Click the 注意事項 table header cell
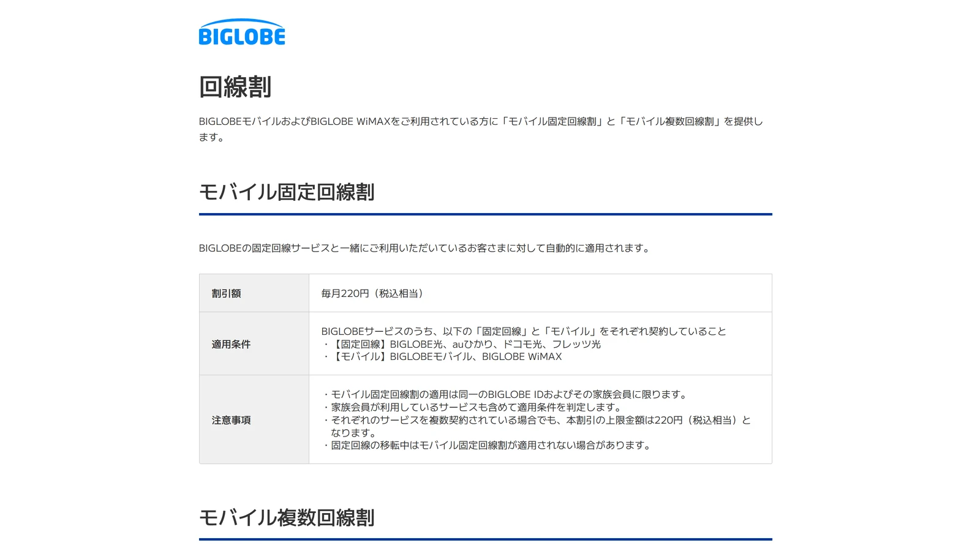Image resolution: width=980 pixels, height=551 pixels. coord(254,420)
